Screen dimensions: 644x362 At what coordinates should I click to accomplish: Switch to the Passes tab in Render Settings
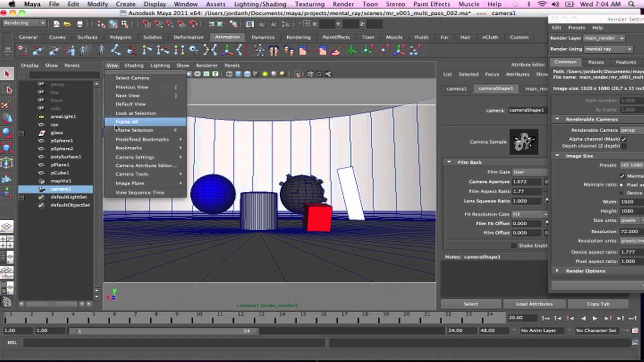(x=596, y=62)
